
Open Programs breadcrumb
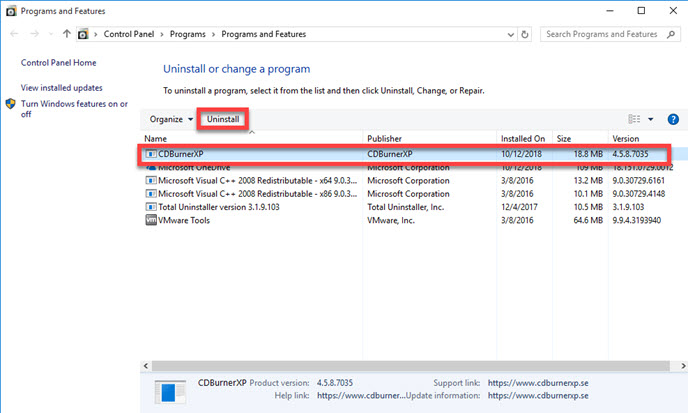pyautogui.click(x=187, y=34)
